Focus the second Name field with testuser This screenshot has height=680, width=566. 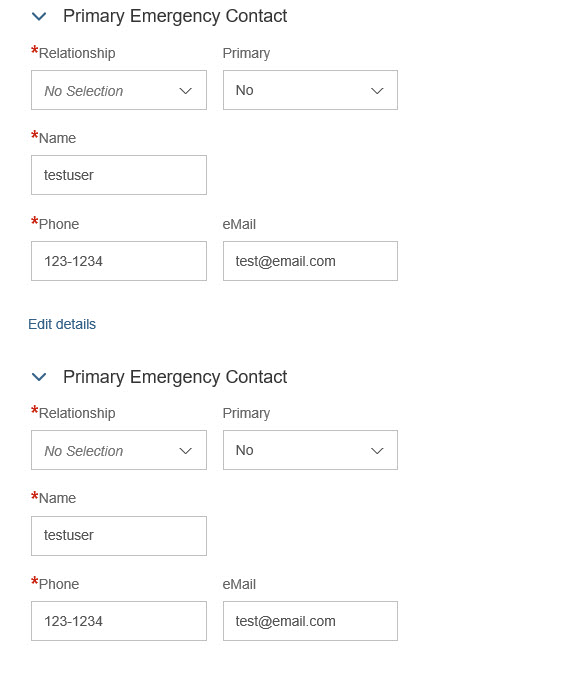119,536
